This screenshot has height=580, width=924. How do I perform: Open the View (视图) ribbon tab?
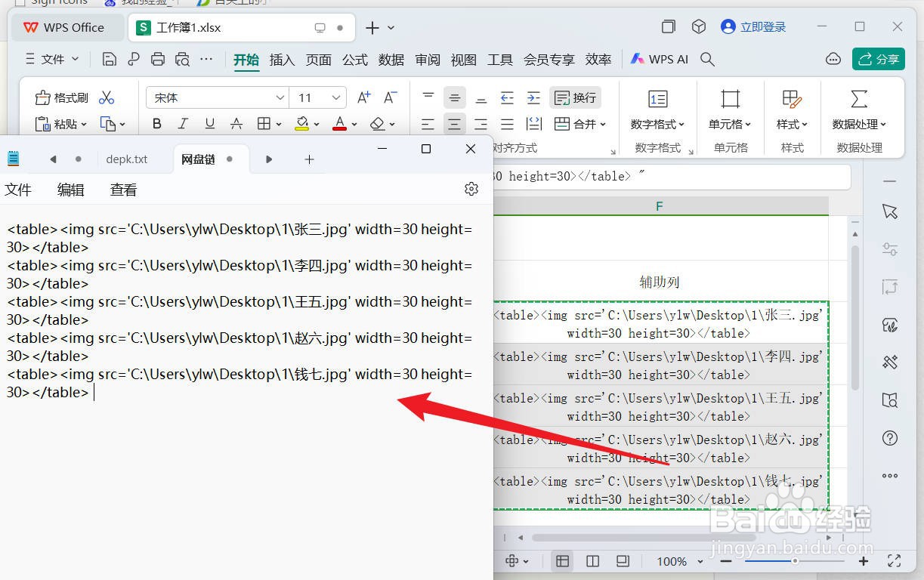[x=463, y=60]
